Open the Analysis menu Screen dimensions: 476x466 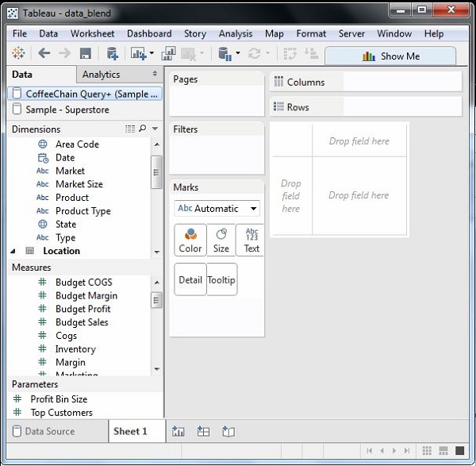tap(235, 34)
